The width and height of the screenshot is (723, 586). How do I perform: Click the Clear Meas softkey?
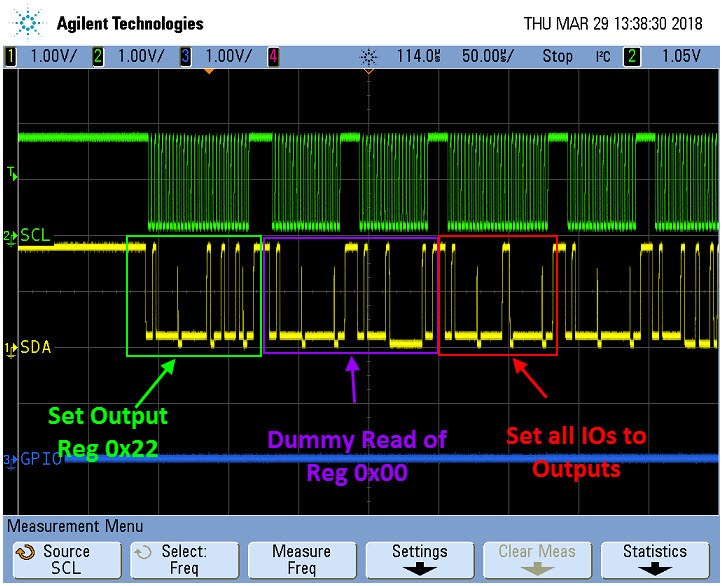[538, 560]
